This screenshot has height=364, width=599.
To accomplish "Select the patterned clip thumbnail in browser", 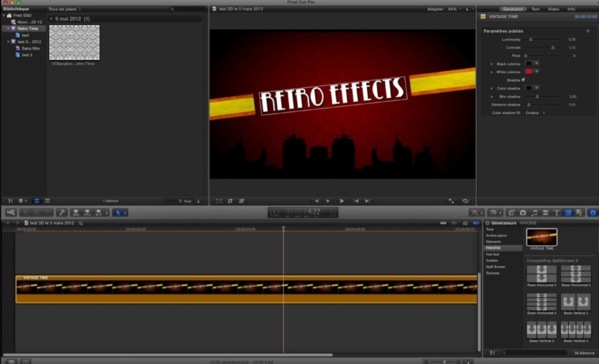I will point(74,42).
